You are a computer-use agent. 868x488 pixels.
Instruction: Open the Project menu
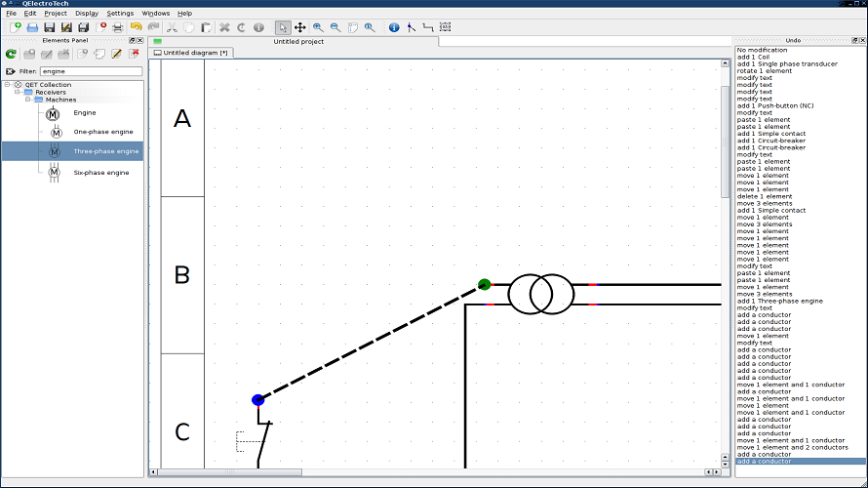point(56,14)
